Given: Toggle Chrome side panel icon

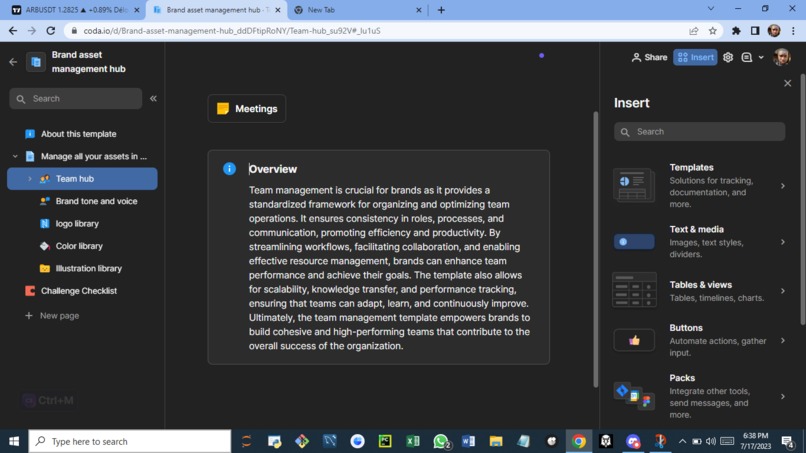Looking at the screenshot, I should [755, 31].
